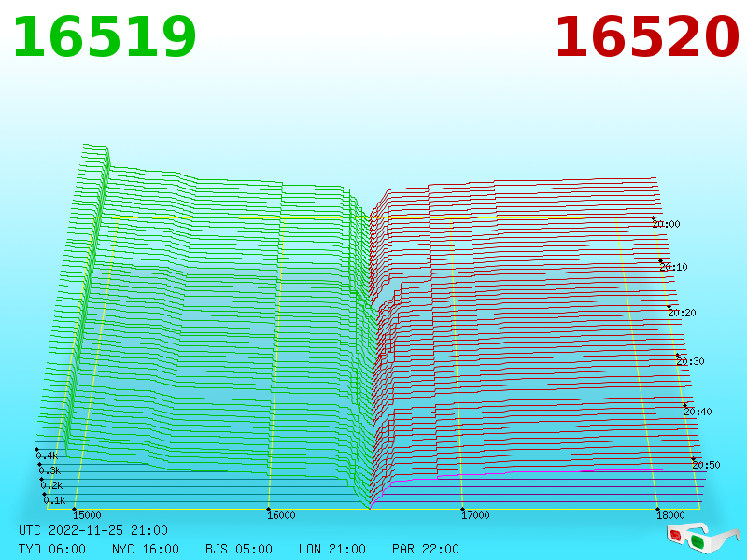Image resolution: width=747 pixels, height=560 pixels.
Task: Click the 20:10 time axis marker
Action: (673, 267)
